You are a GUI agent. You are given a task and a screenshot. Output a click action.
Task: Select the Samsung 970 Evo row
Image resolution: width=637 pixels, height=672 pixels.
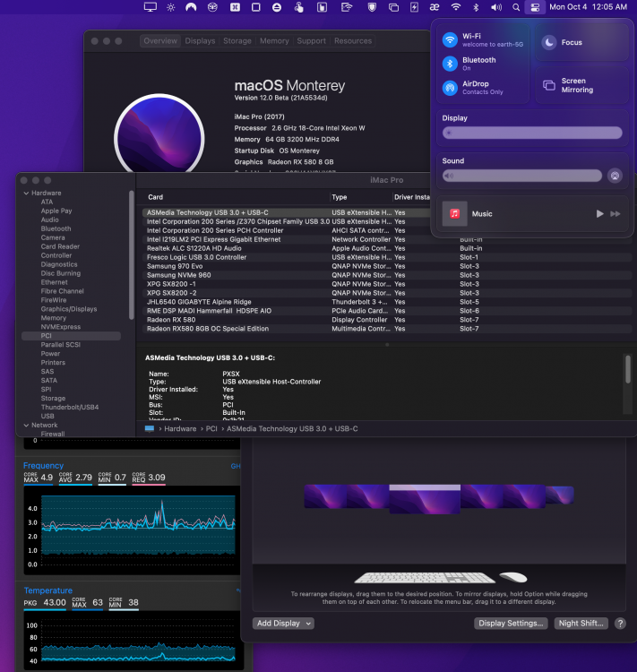[x=387, y=266]
